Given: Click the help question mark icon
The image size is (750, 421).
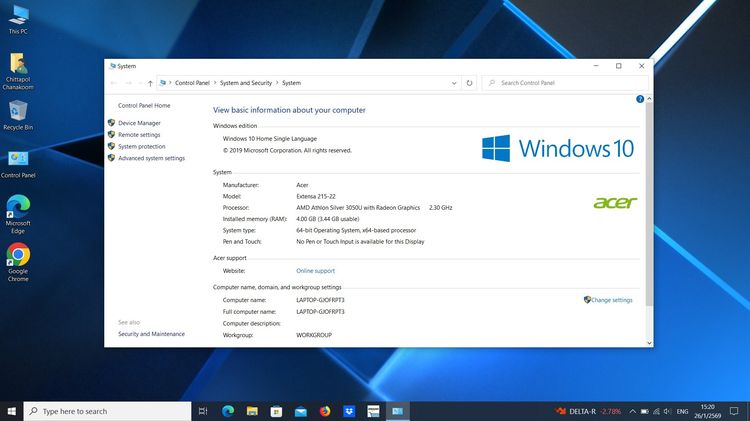Looking at the screenshot, I should (x=640, y=99).
